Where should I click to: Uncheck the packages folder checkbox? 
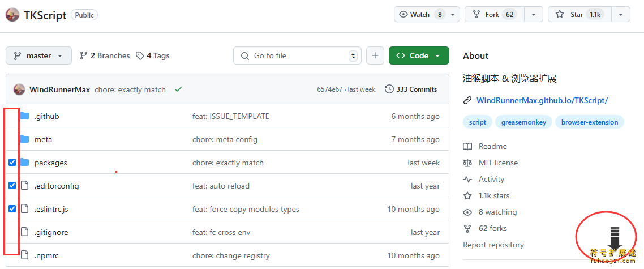(12, 163)
